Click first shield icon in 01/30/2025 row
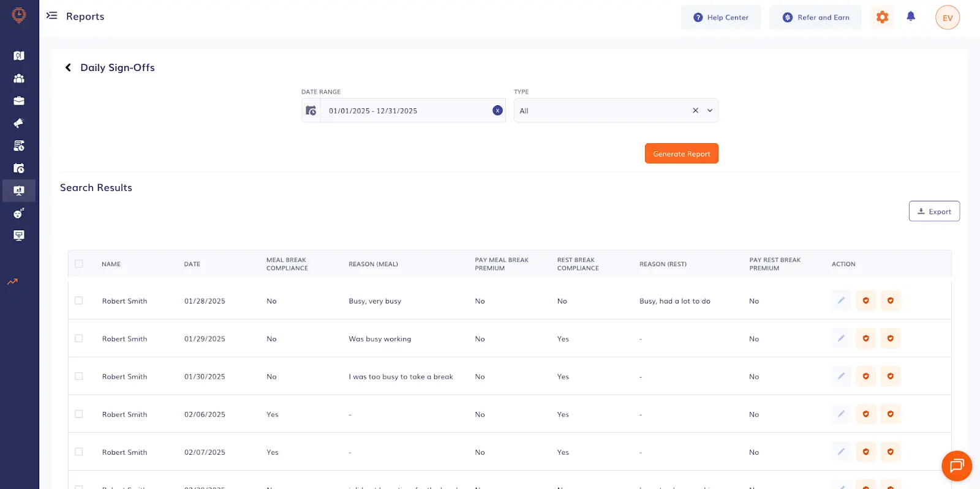The image size is (980, 489). pyautogui.click(x=865, y=376)
